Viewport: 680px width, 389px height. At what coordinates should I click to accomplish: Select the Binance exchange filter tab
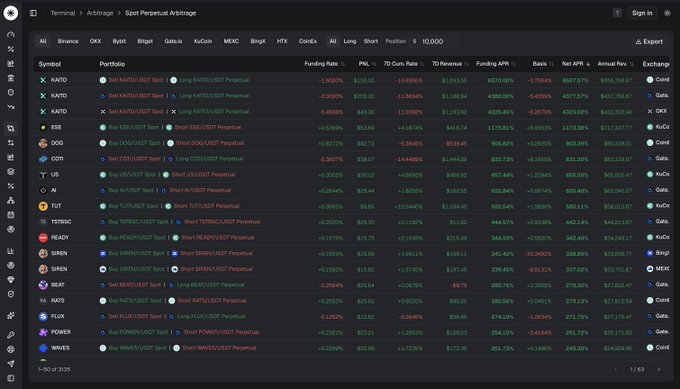click(x=68, y=41)
